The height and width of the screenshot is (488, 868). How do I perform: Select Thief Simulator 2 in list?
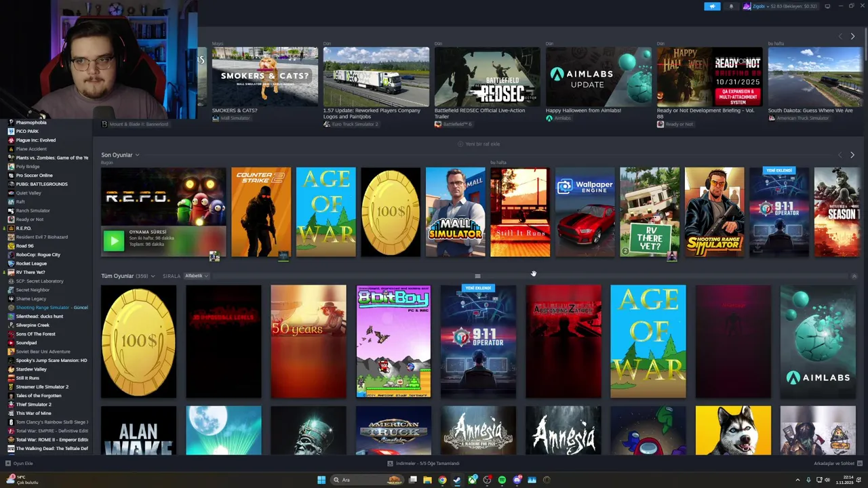pyautogui.click(x=33, y=405)
